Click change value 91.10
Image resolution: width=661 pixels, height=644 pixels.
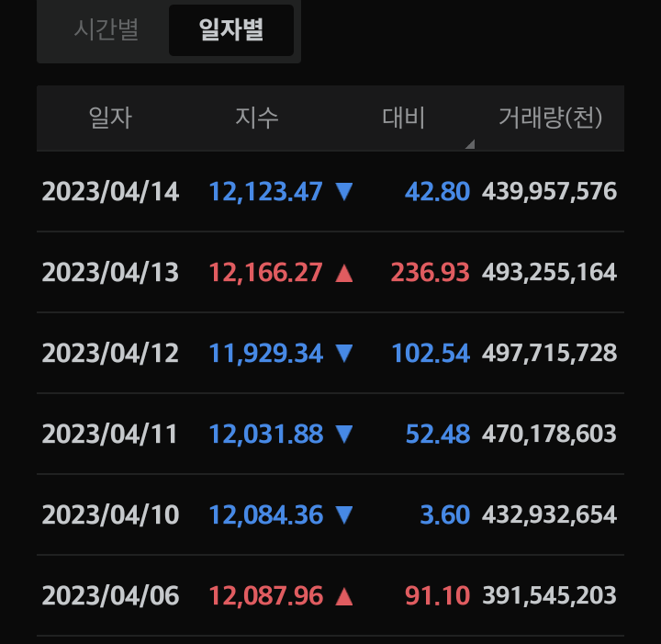pyautogui.click(x=437, y=595)
